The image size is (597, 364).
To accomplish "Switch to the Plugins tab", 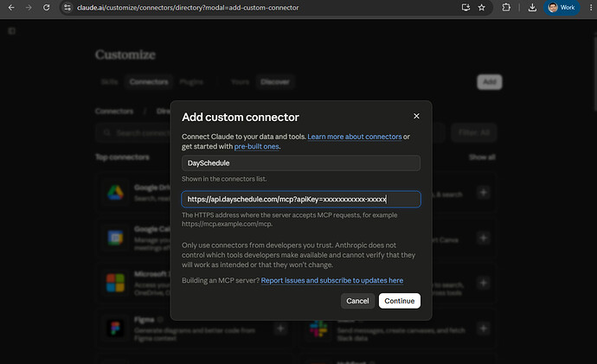I will 191,82.
